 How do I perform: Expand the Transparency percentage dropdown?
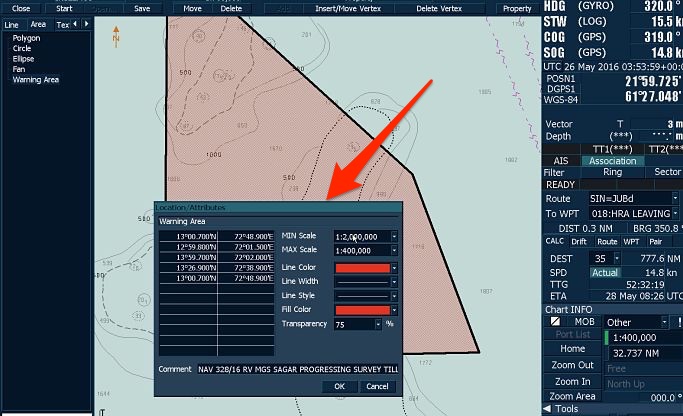coord(378,324)
